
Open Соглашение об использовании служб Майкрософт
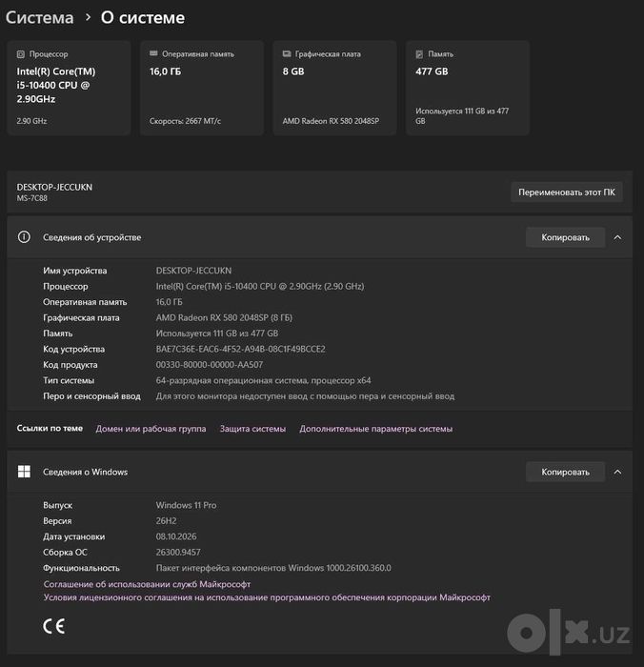point(147,584)
